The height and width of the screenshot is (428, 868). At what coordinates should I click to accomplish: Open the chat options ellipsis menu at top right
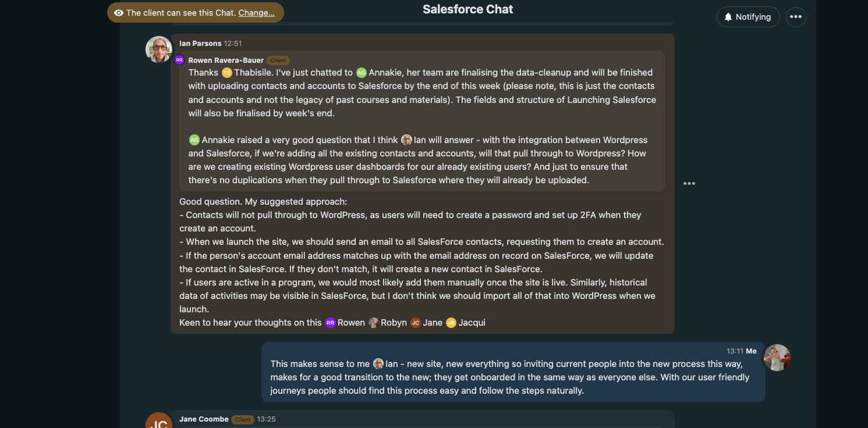click(796, 17)
